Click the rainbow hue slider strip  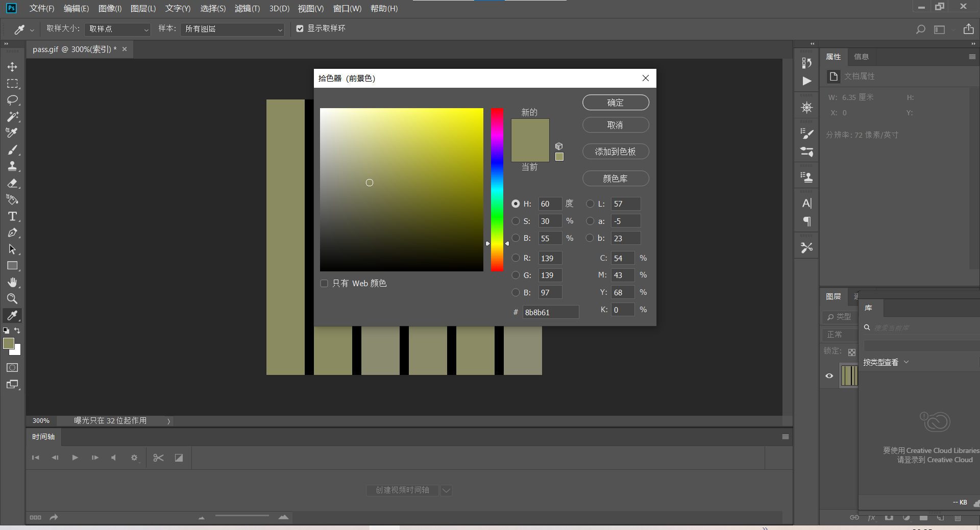pos(497,189)
